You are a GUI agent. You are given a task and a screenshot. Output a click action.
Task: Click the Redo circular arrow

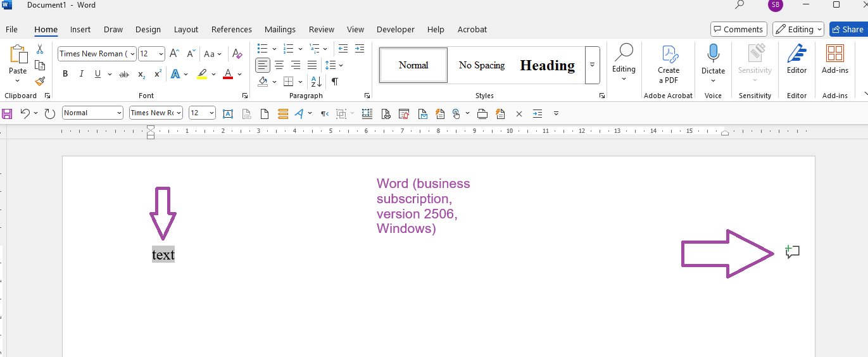pos(50,113)
